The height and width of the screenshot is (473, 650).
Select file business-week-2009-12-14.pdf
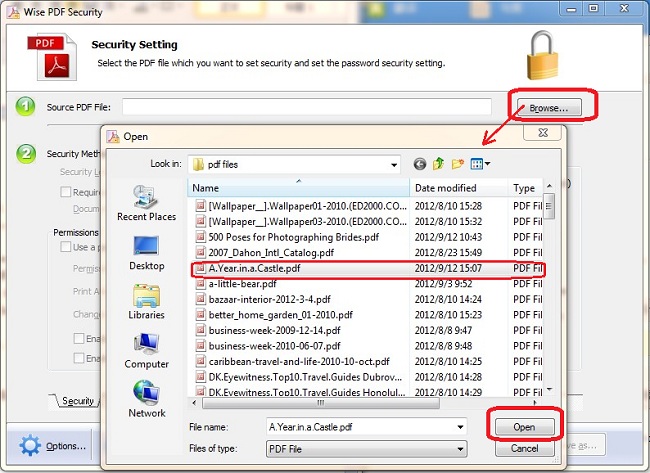(x=274, y=330)
